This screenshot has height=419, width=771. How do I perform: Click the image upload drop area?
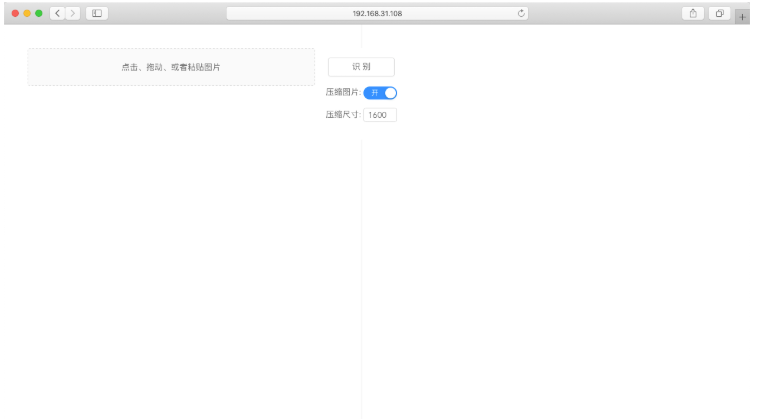click(171, 67)
